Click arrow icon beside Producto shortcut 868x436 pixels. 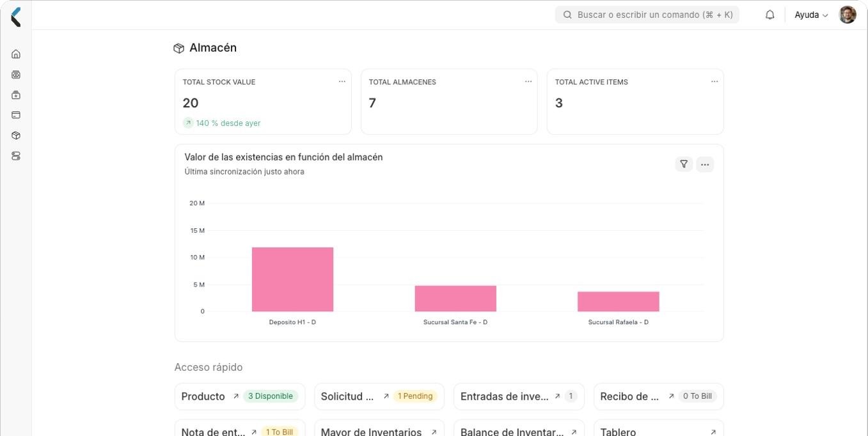coord(236,396)
